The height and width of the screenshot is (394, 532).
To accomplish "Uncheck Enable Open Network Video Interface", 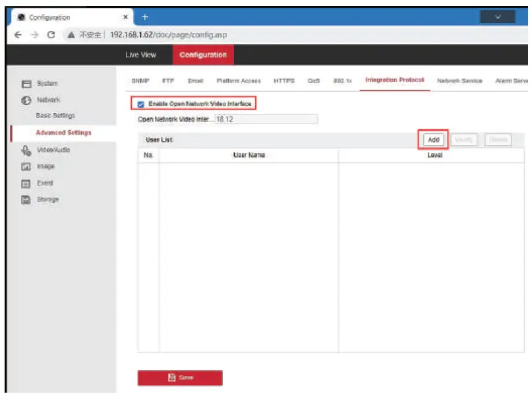I will pos(141,104).
